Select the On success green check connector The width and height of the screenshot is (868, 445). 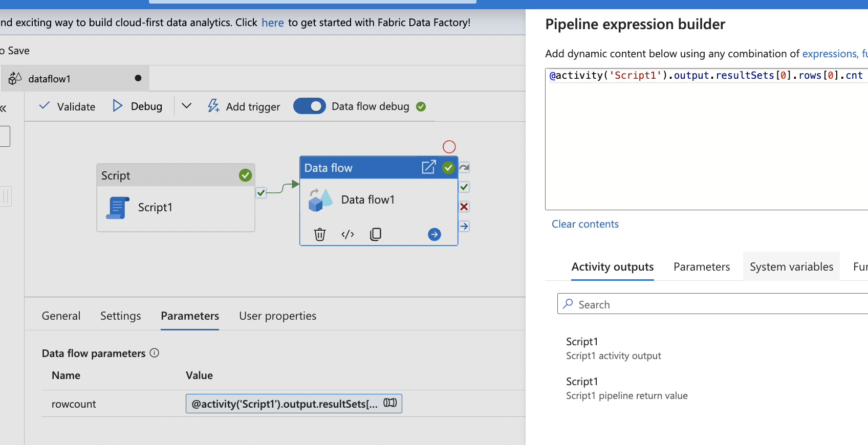tap(464, 187)
